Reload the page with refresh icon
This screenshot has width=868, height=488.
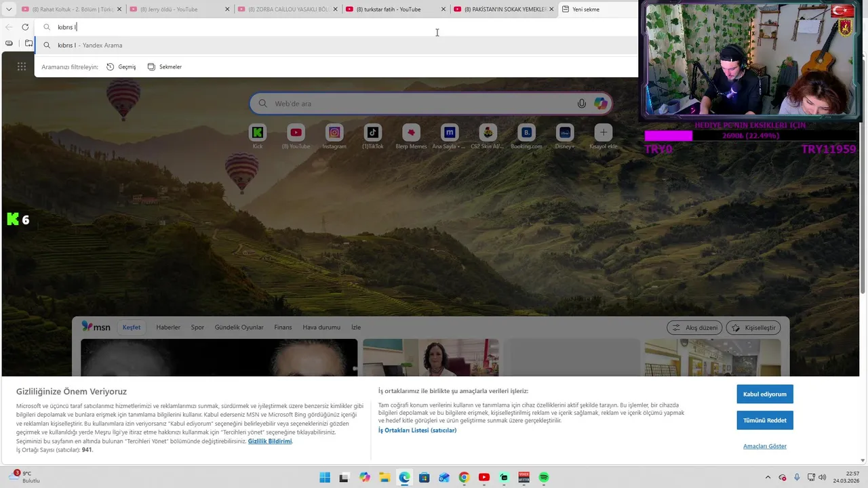coord(25,27)
